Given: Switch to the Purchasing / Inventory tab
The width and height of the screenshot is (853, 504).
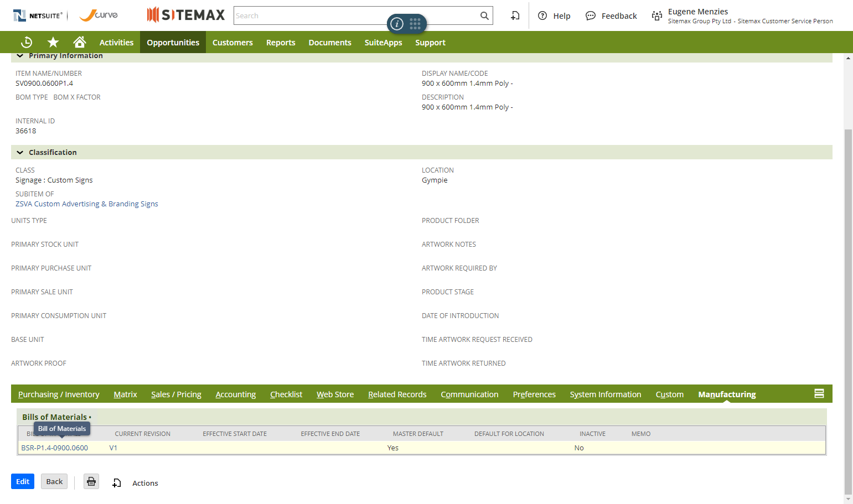Looking at the screenshot, I should coord(59,394).
